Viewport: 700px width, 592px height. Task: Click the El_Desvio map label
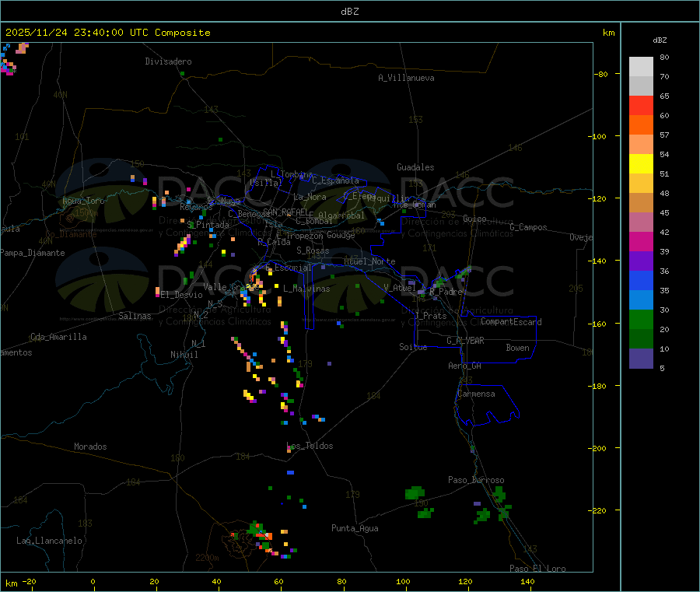coord(181,295)
